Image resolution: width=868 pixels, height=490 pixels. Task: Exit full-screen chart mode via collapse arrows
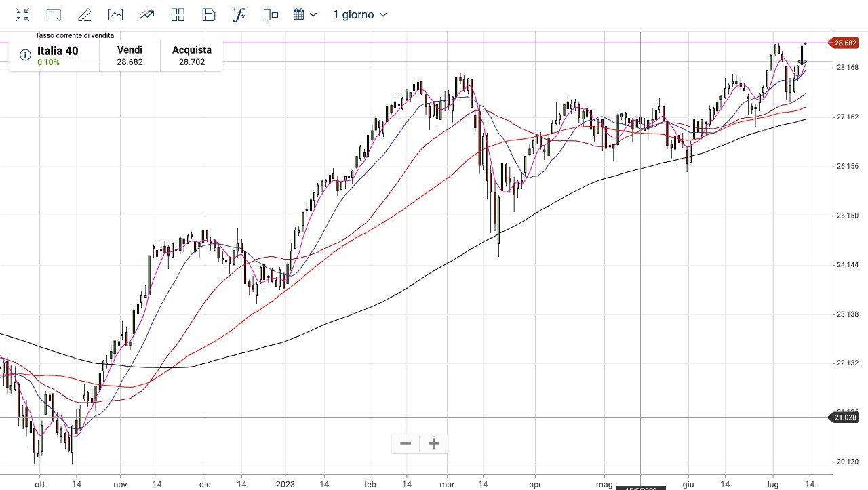pos(22,15)
